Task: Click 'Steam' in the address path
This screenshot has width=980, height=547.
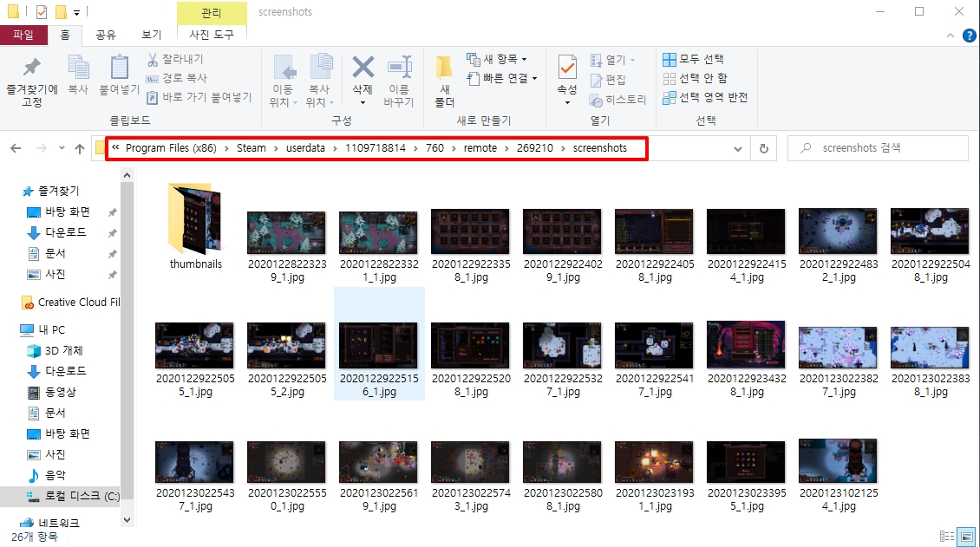Action: click(252, 148)
